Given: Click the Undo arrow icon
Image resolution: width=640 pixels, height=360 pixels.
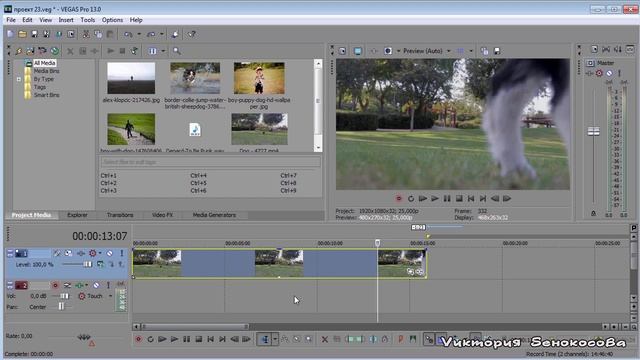Looking at the screenshot, I should pos(128,34).
